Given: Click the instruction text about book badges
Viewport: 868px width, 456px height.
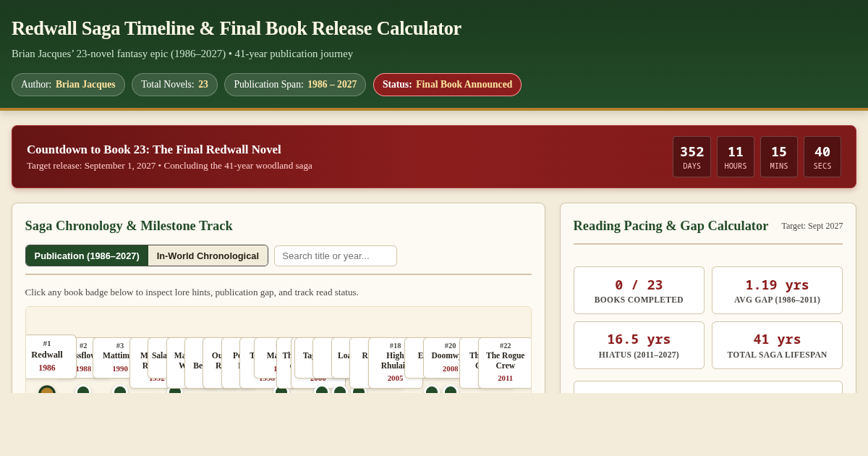Looking at the screenshot, I should click(x=192, y=292).
